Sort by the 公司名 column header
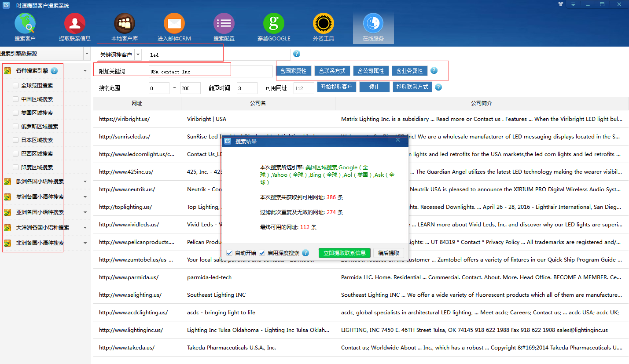The height and width of the screenshot is (364, 629). (x=258, y=103)
